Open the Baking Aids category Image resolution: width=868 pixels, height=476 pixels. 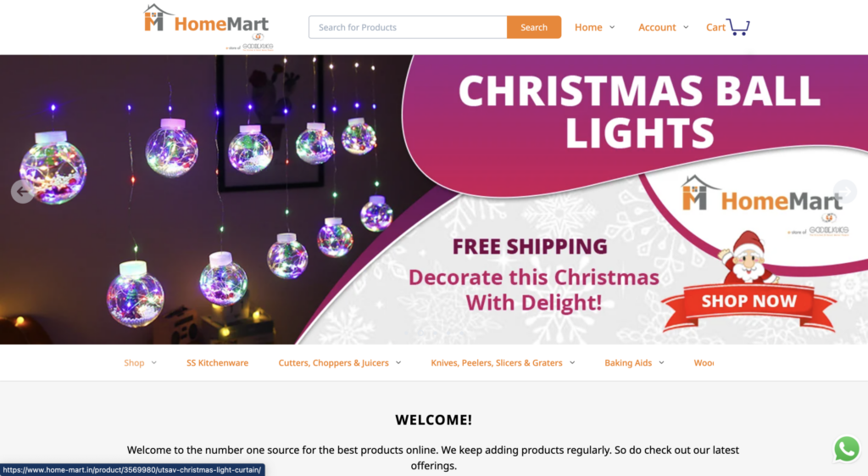click(628, 363)
